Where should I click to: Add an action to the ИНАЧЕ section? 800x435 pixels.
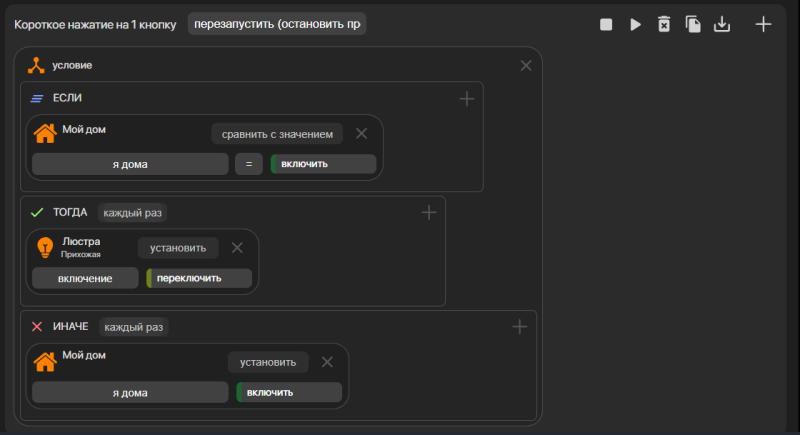click(519, 327)
